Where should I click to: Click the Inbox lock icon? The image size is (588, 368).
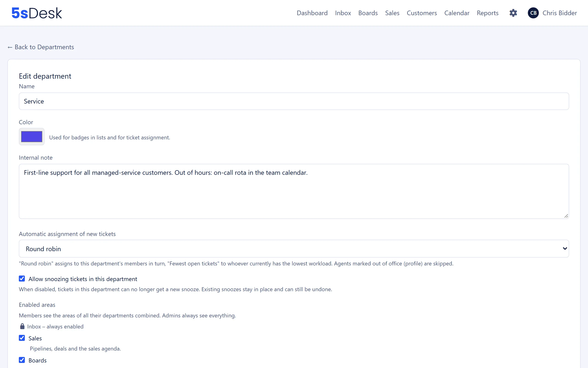coord(22,326)
